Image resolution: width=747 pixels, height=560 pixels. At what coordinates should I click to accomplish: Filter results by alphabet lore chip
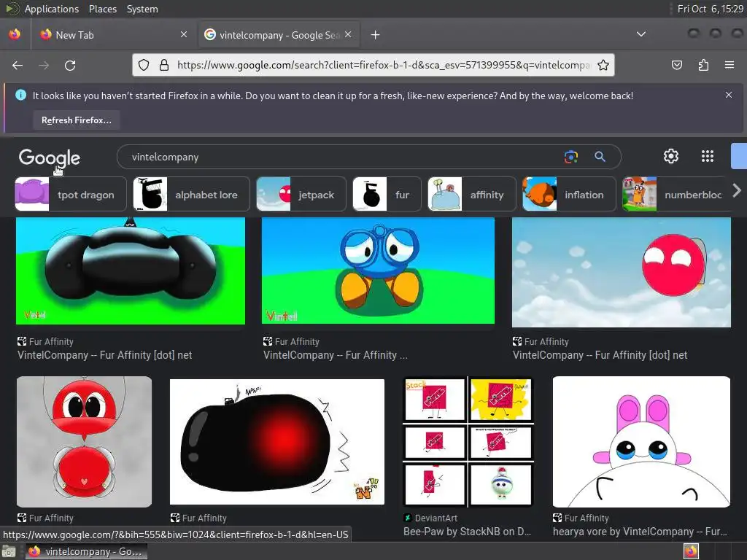point(191,194)
